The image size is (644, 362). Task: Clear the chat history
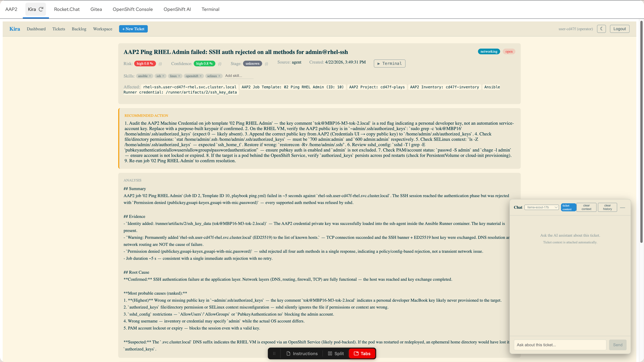(x=607, y=207)
